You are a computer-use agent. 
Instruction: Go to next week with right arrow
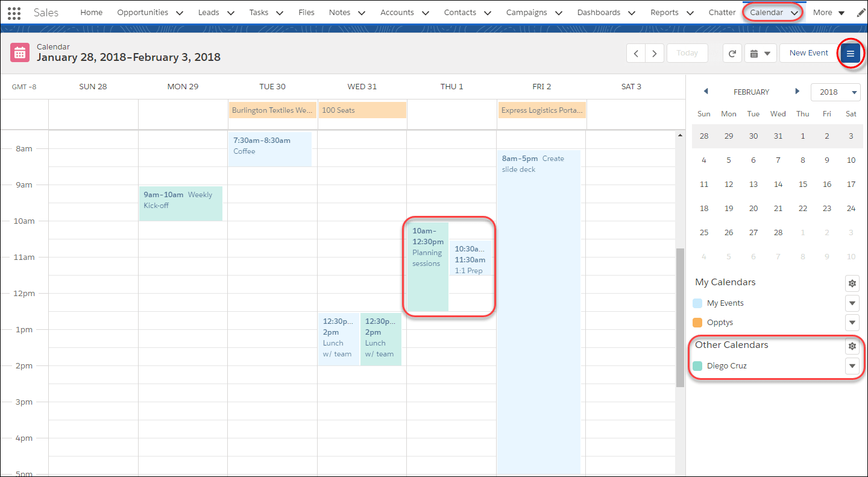[655, 53]
